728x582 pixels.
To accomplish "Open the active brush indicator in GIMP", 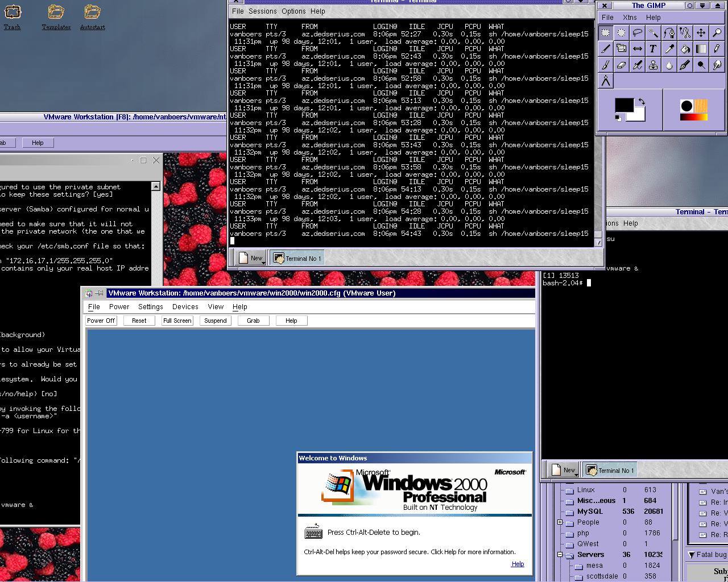I will coord(686,106).
